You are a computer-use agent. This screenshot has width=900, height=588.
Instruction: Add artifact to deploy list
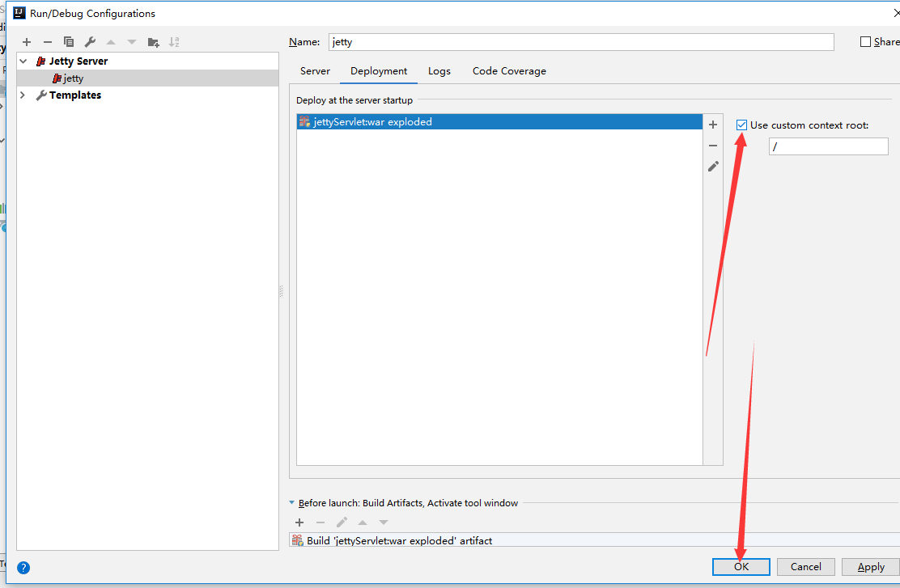[x=713, y=125]
